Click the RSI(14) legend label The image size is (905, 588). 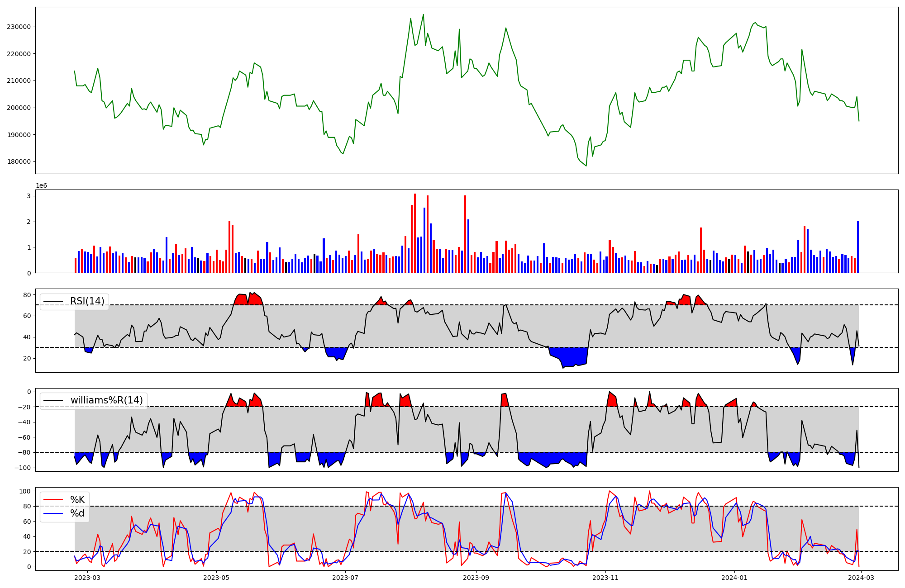[87, 301]
